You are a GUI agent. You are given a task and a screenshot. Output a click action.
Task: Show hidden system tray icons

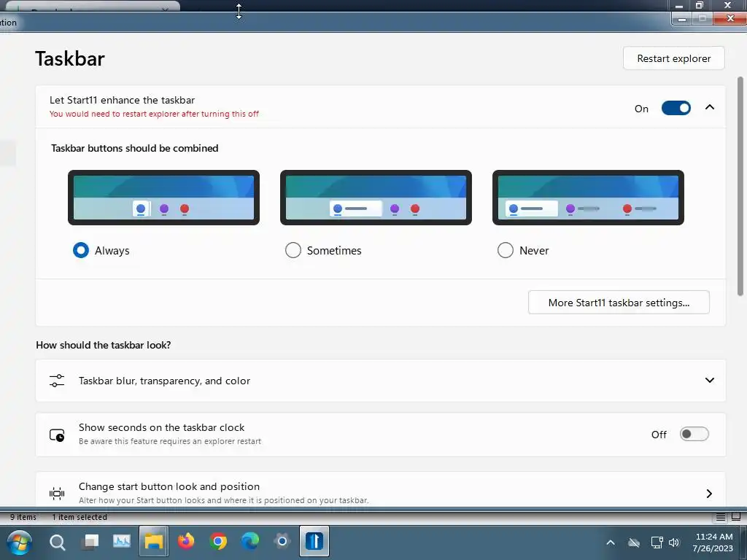[x=611, y=542]
